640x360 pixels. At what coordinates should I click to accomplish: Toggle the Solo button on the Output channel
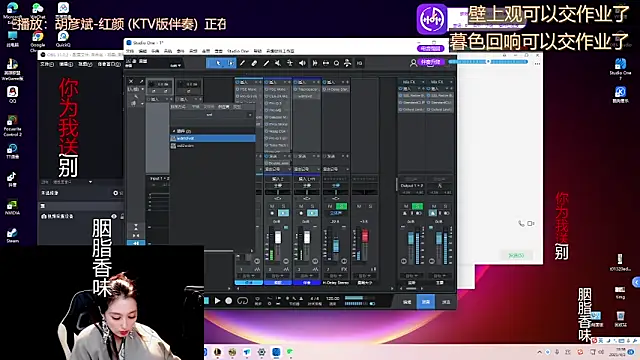[x=417, y=206]
